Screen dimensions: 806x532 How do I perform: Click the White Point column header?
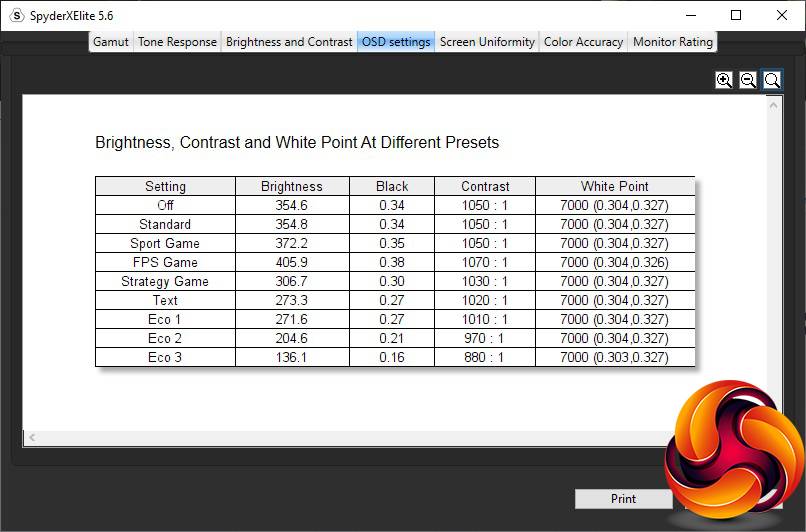point(615,186)
